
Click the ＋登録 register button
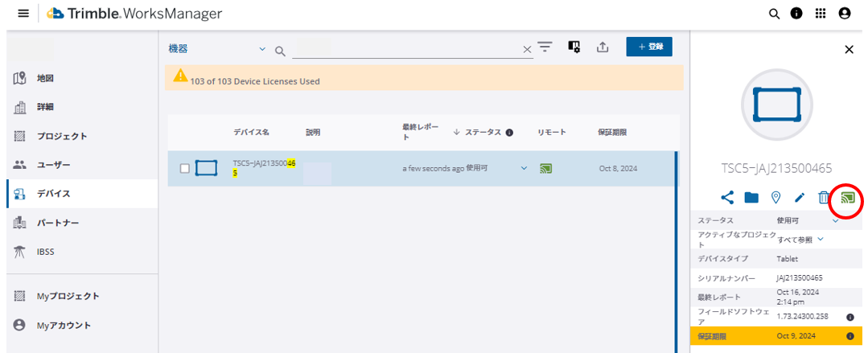tap(648, 47)
